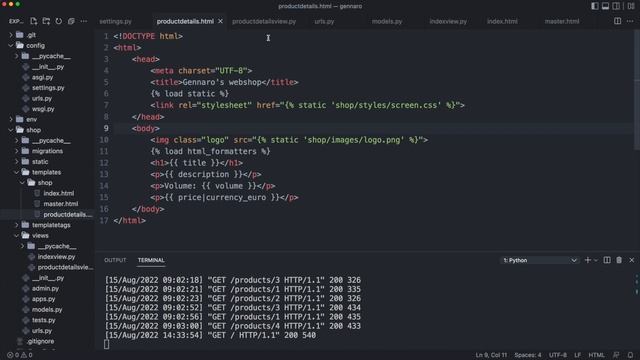The image size is (640, 360).
Task: Open notifications bell in status bar
Action: 630,355
